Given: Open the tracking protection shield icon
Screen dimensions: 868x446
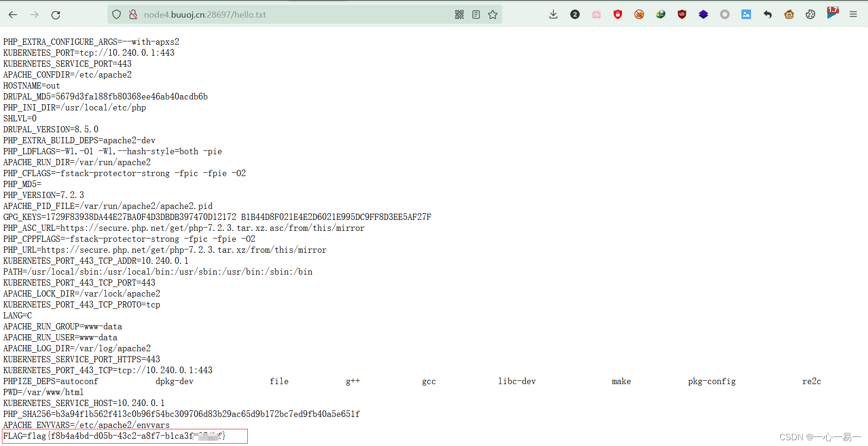Looking at the screenshot, I should click(117, 15).
